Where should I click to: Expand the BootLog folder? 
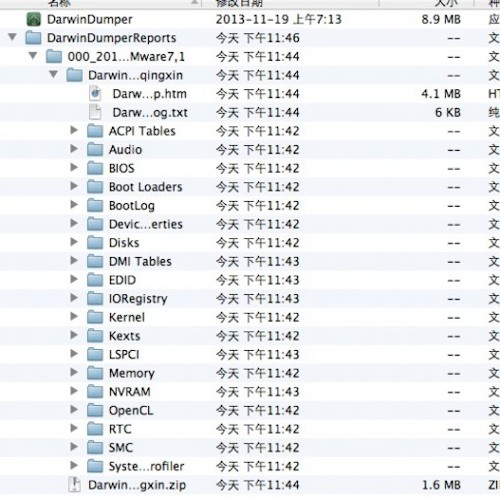point(74,205)
